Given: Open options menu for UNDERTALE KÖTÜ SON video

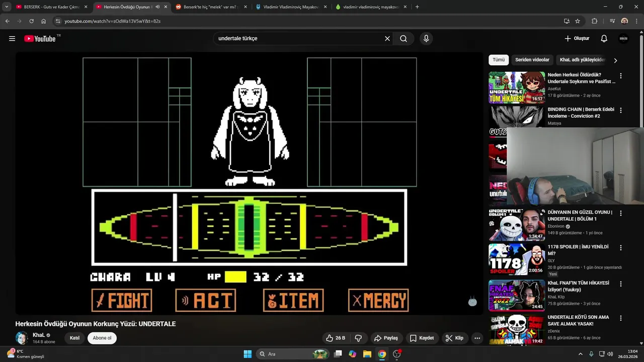Looking at the screenshot, I should pos(621,318).
